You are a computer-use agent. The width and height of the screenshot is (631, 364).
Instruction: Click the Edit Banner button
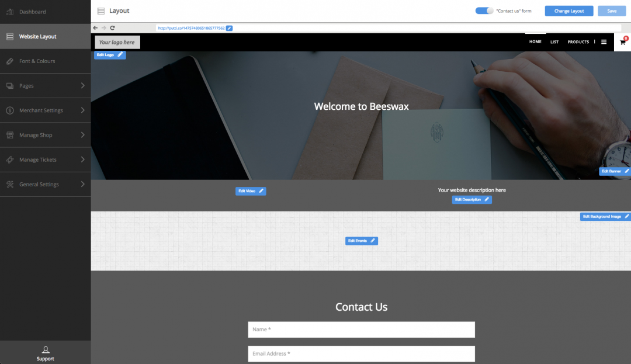tap(614, 171)
